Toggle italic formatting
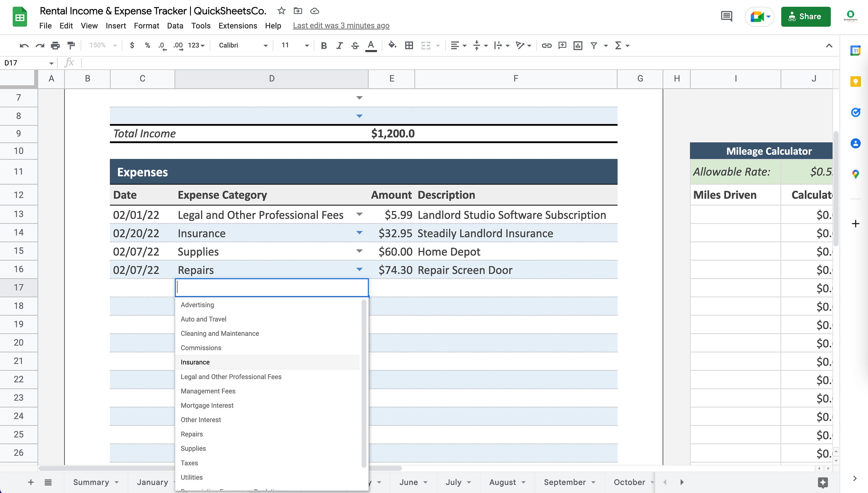Image resolution: width=868 pixels, height=493 pixels. (x=339, y=45)
